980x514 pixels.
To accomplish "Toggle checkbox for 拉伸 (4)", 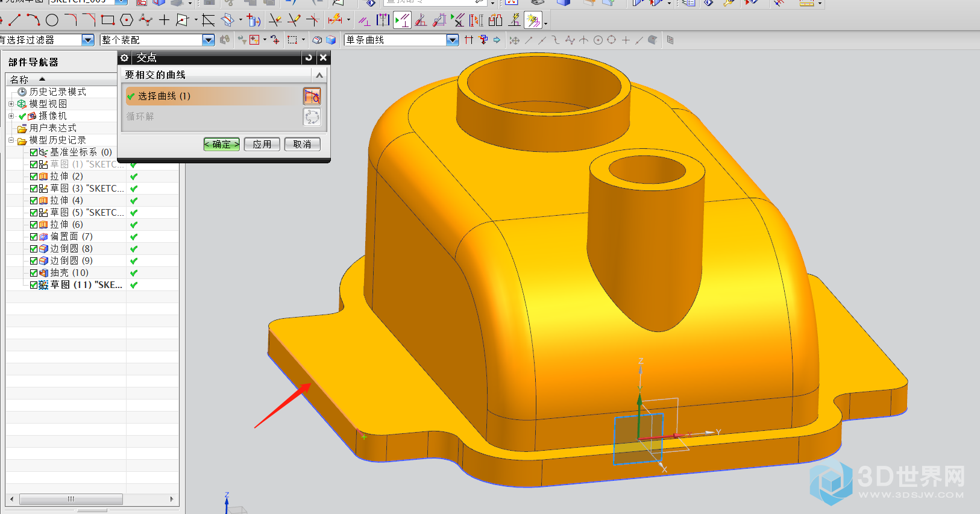I will (x=34, y=201).
